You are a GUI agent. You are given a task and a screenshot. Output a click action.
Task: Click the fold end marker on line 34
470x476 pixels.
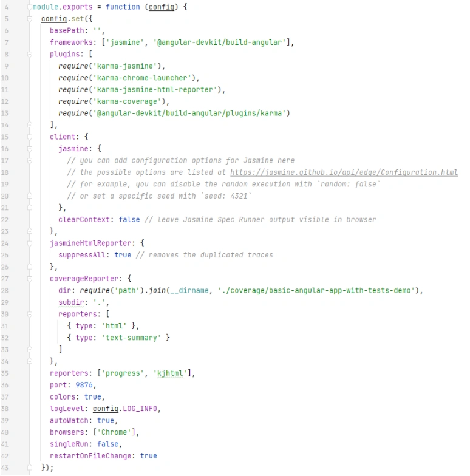point(29,361)
